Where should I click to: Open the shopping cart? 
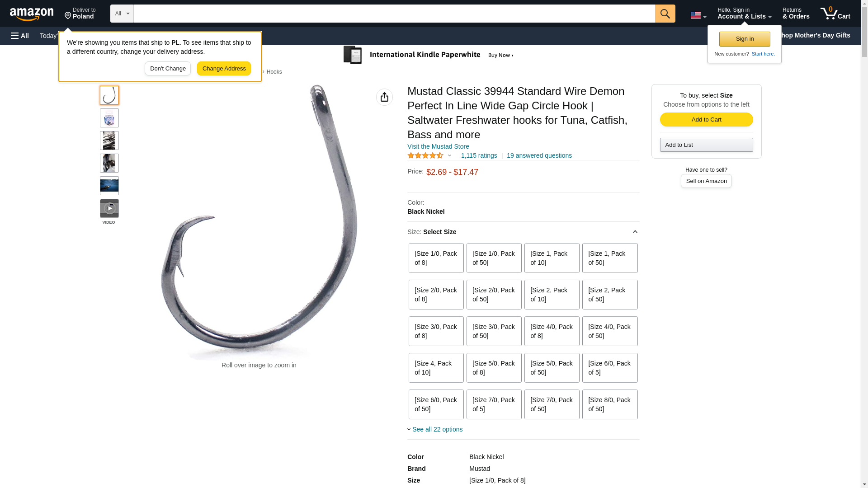[x=835, y=13]
